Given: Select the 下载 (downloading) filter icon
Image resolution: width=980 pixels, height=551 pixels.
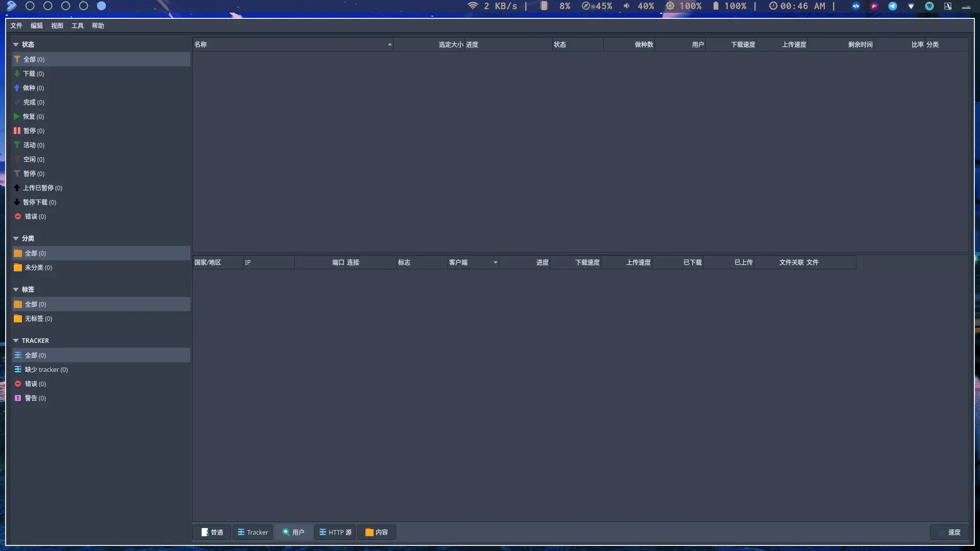Looking at the screenshot, I should (x=17, y=73).
